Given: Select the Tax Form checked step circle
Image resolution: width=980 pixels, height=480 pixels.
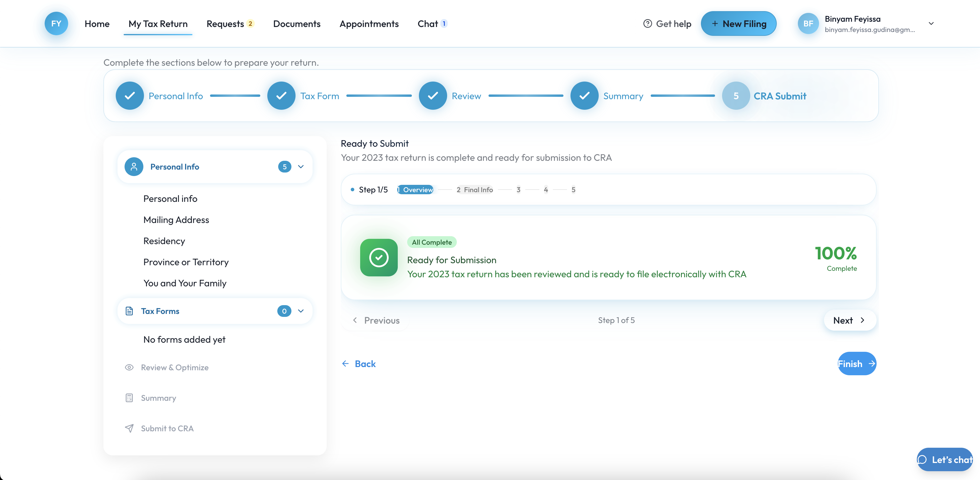Looking at the screenshot, I should point(281,96).
